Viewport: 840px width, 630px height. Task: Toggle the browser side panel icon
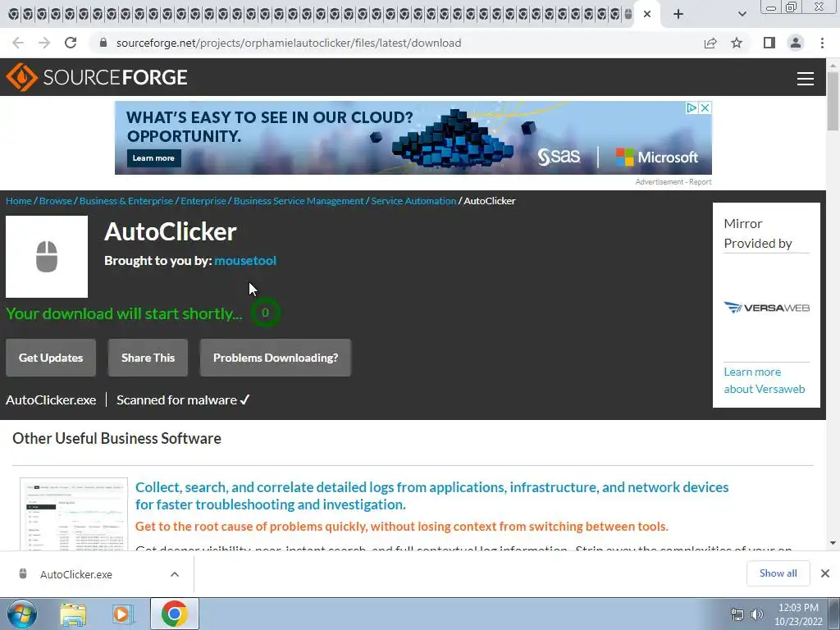769,43
